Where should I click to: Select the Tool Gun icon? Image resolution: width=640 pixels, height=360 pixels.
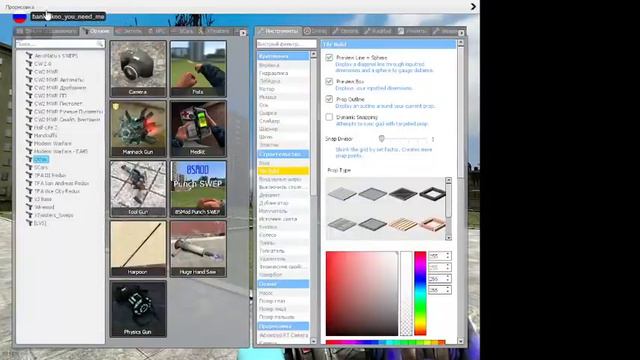tap(138, 189)
